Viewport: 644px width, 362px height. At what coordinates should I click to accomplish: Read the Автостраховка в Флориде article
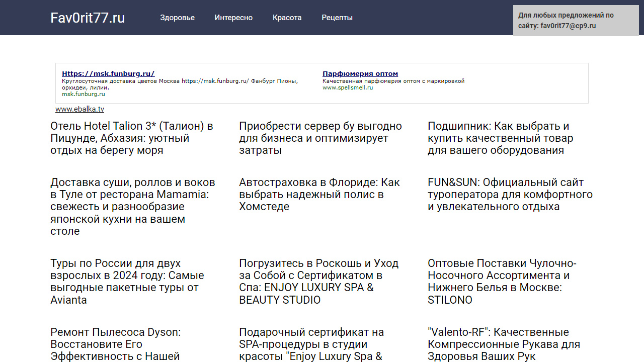click(x=319, y=194)
